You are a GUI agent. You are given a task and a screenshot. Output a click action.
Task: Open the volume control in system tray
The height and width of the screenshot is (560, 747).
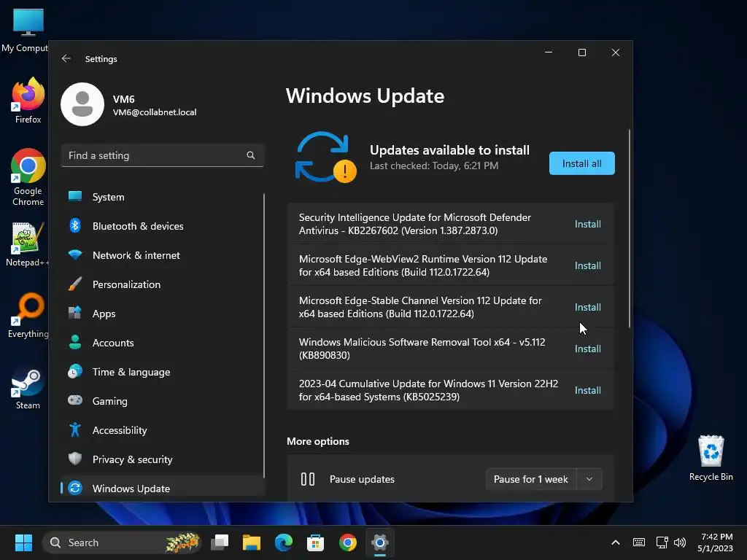click(x=680, y=542)
